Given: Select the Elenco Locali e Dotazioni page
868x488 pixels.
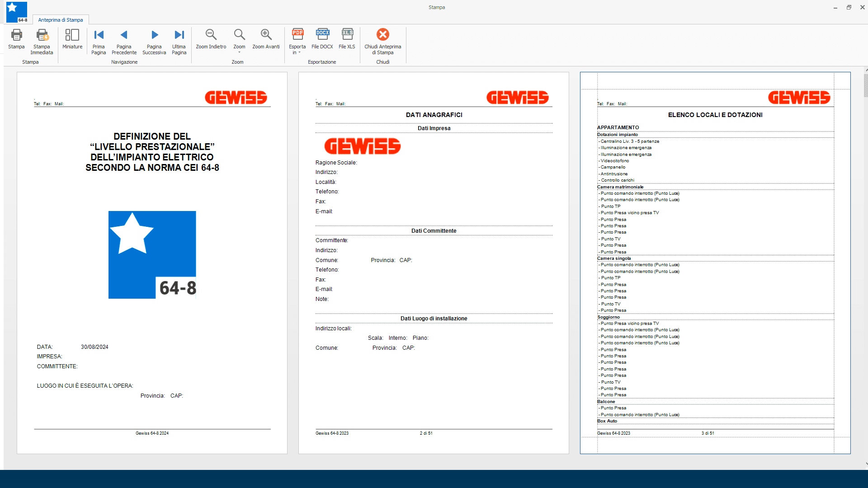Looking at the screenshot, I should click(x=715, y=263).
